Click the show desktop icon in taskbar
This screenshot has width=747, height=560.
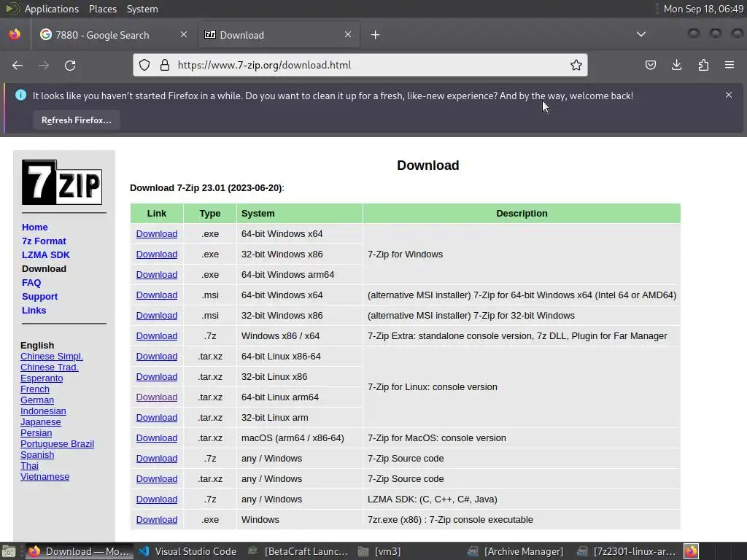[9, 551]
